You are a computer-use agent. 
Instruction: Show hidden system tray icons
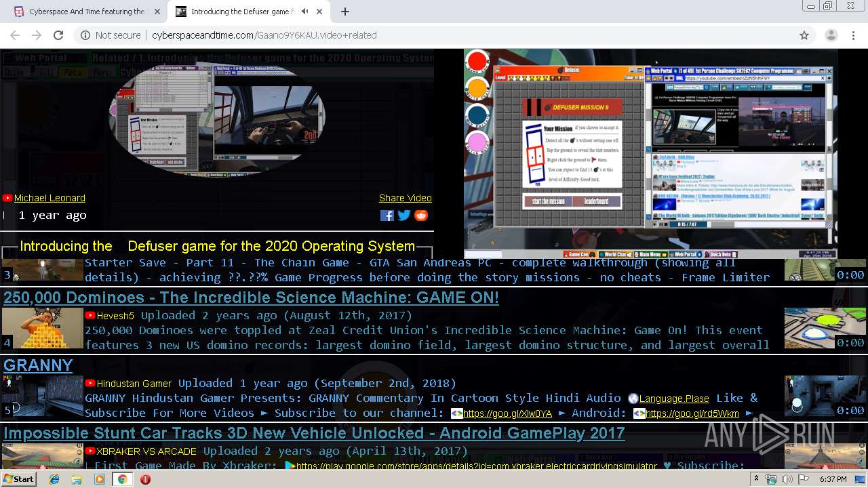click(757, 479)
